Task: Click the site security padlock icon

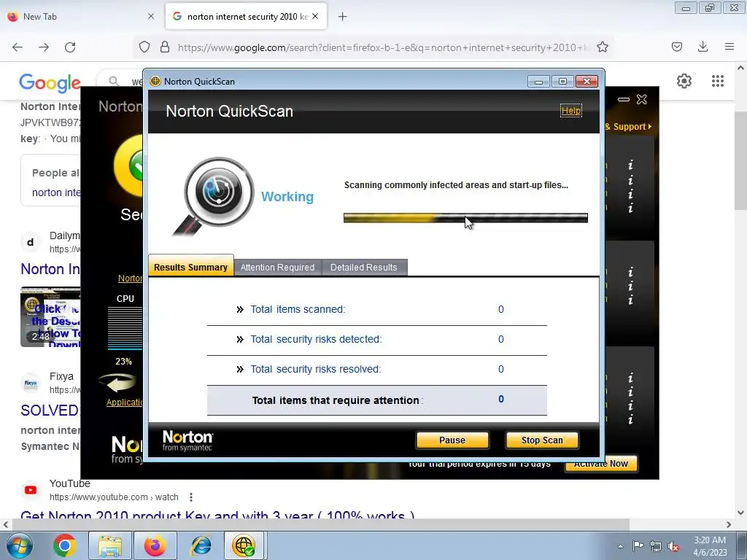Action: [165, 47]
